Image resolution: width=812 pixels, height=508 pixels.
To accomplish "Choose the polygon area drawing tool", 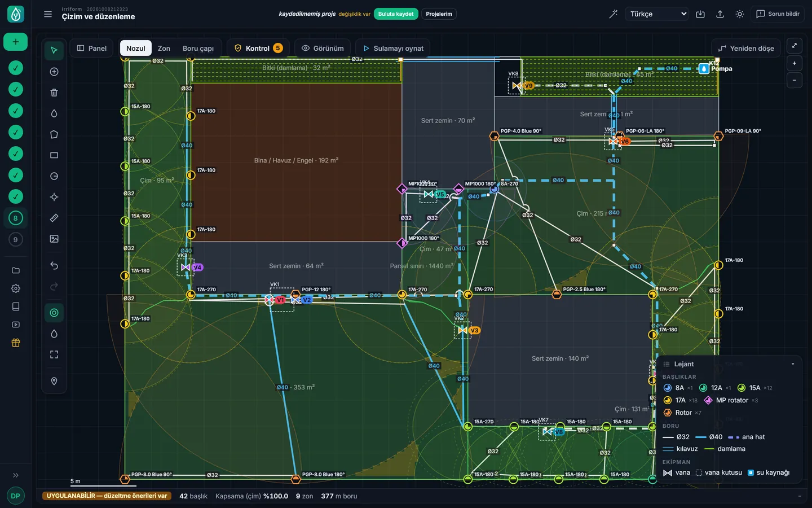I will [54, 134].
